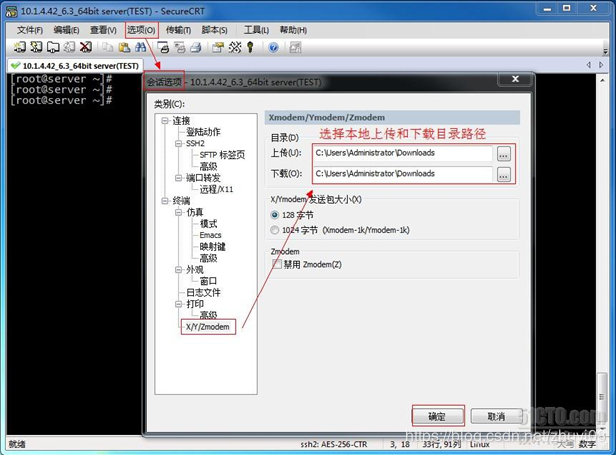Check the 禁用 Zmodem checkbox
The height and width of the screenshot is (455, 616).
[x=277, y=264]
